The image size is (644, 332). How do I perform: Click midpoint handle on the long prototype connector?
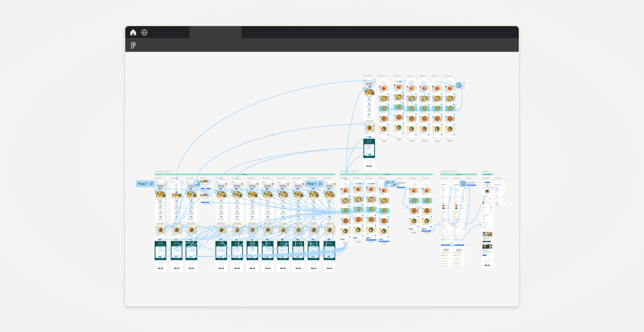272,135
